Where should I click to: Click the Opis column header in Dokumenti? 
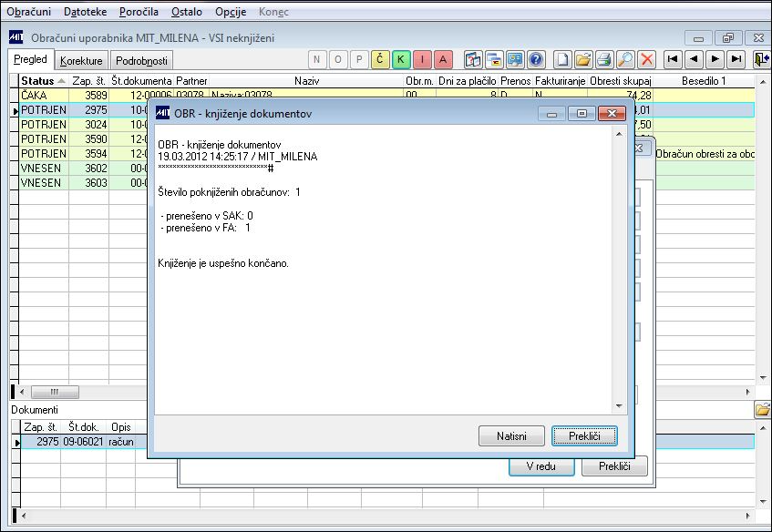point(121,427)
